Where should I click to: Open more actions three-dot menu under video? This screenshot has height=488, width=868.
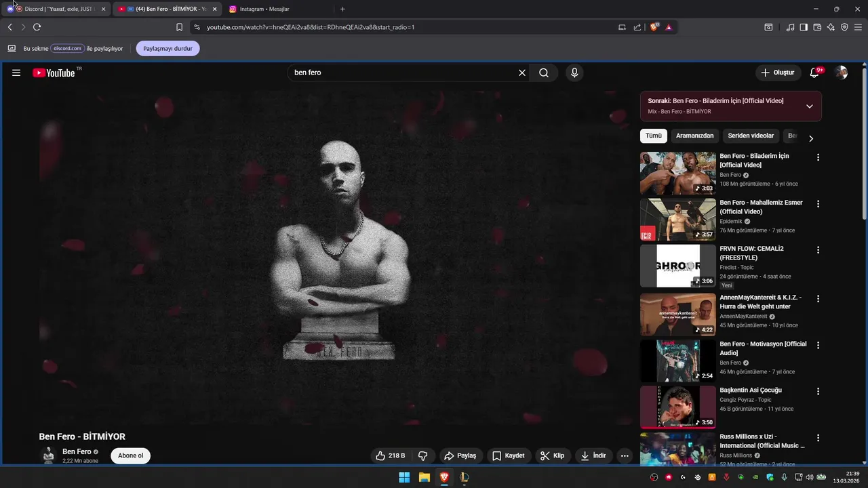[x=625, y=455]
